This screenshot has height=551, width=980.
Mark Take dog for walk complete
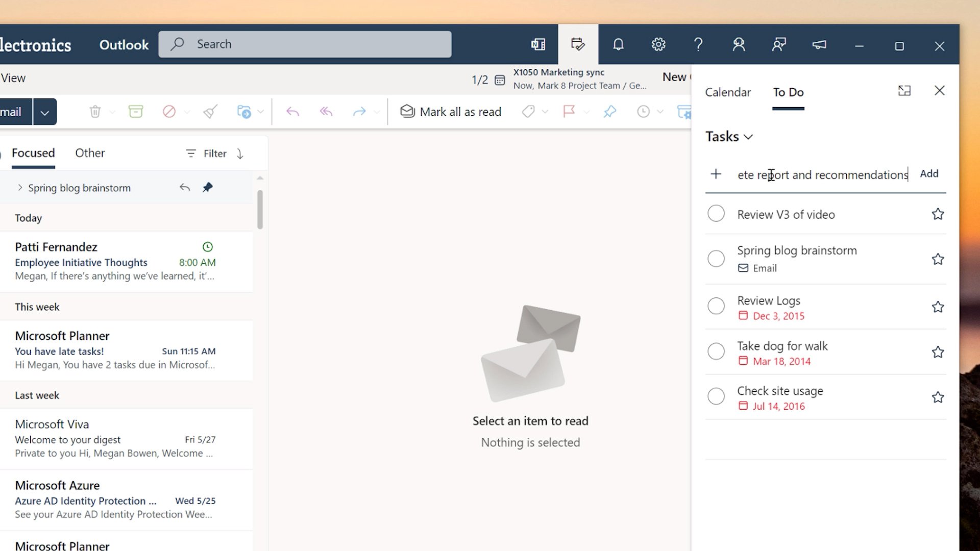pyautogui.click(x=716, y=352)
